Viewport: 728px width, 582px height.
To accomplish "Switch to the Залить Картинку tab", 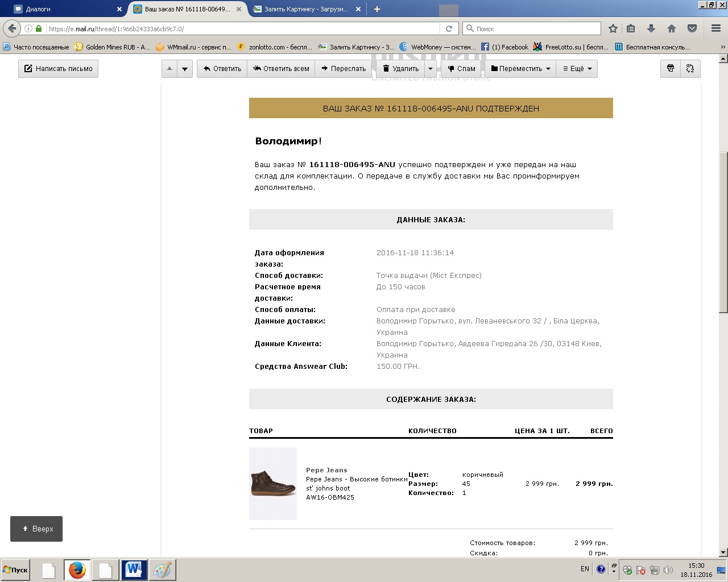I will (307, 9).
